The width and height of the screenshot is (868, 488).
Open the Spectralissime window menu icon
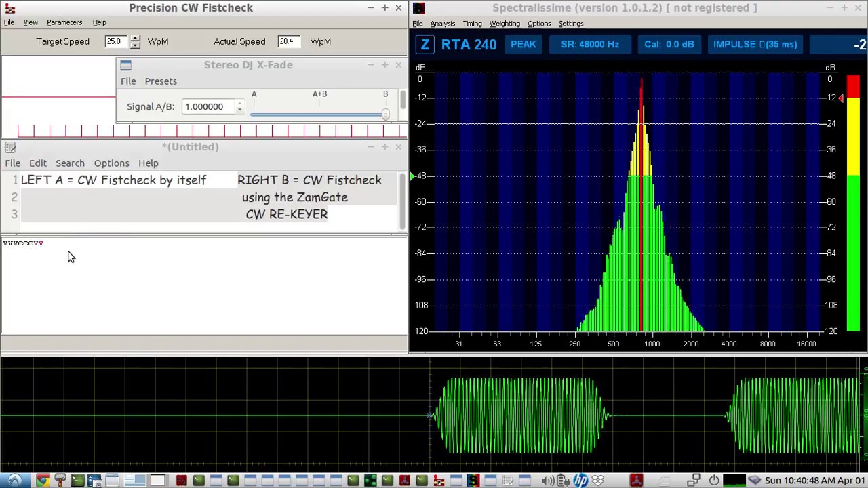(x=418, y=8)
